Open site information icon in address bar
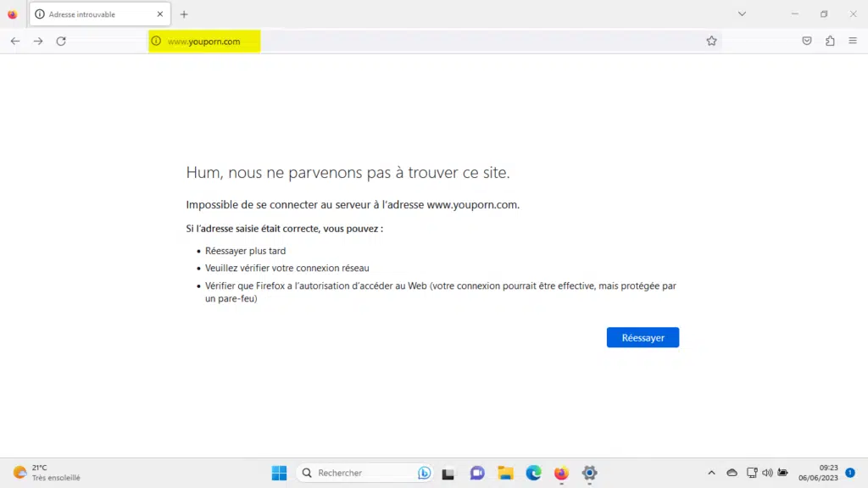868x488 pixels. [156, 41]
